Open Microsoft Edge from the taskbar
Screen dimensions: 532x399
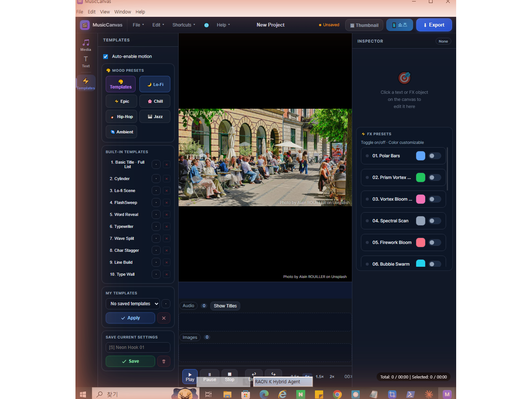(264, 394)
